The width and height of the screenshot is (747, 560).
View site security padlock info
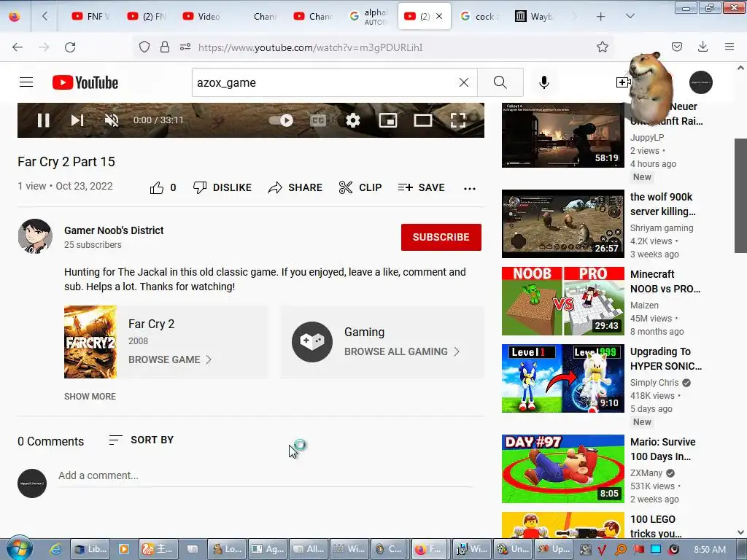tap(165, 47)
